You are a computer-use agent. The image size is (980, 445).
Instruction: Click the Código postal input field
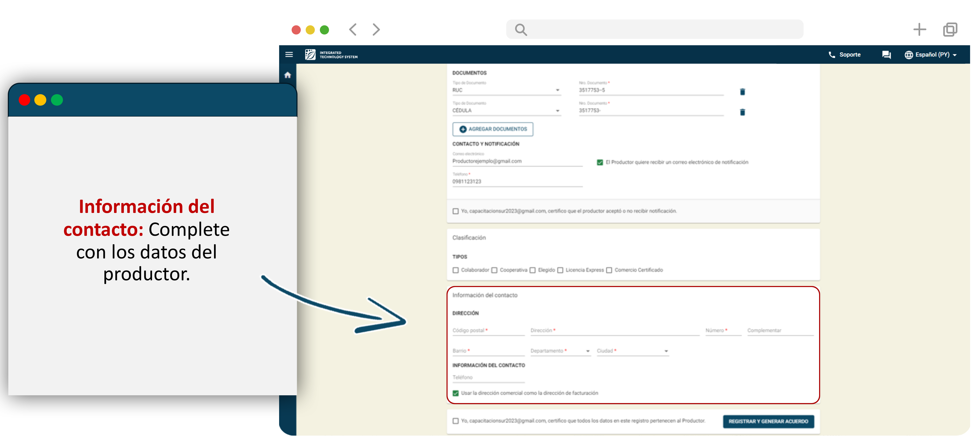pyautogui.click(x=488, y=330)
